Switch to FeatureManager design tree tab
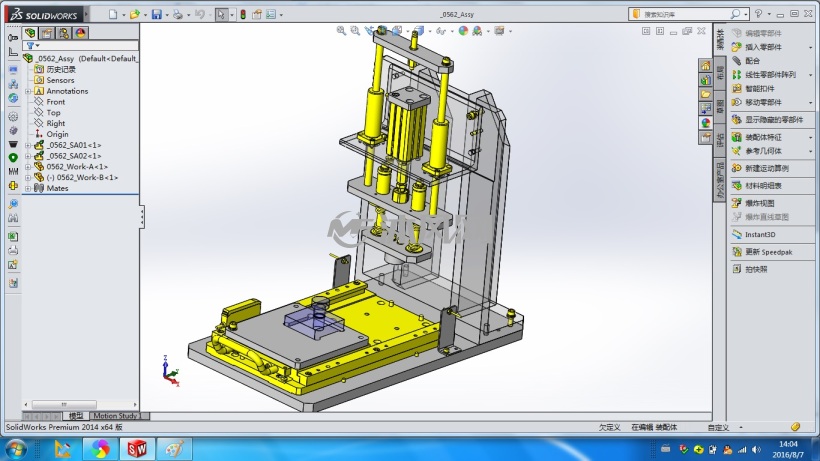The width and height of the screenshot is (820, 461). (30, 33)
